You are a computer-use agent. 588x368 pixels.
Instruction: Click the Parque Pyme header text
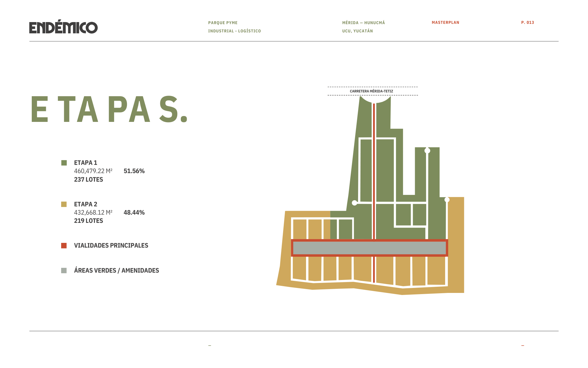223,23
